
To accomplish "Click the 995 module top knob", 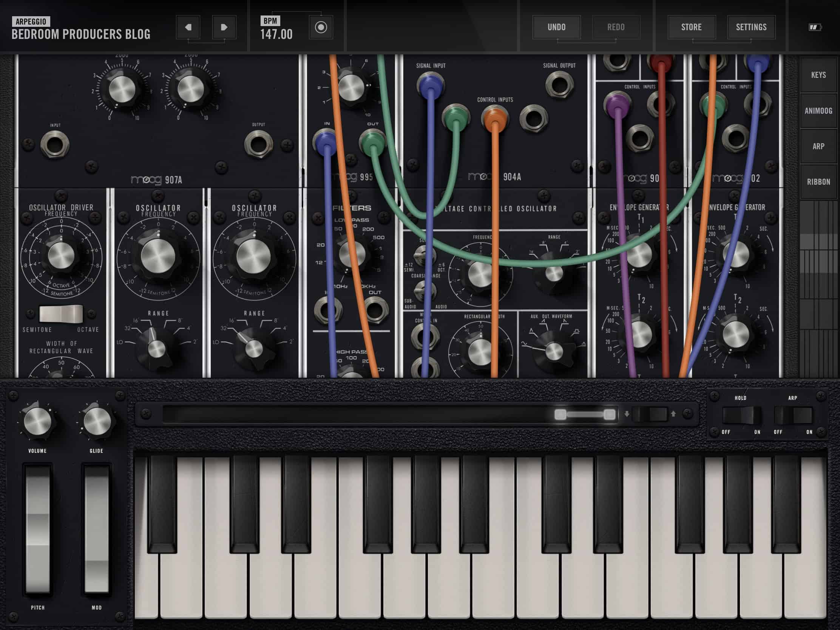I will click(351, 87).
